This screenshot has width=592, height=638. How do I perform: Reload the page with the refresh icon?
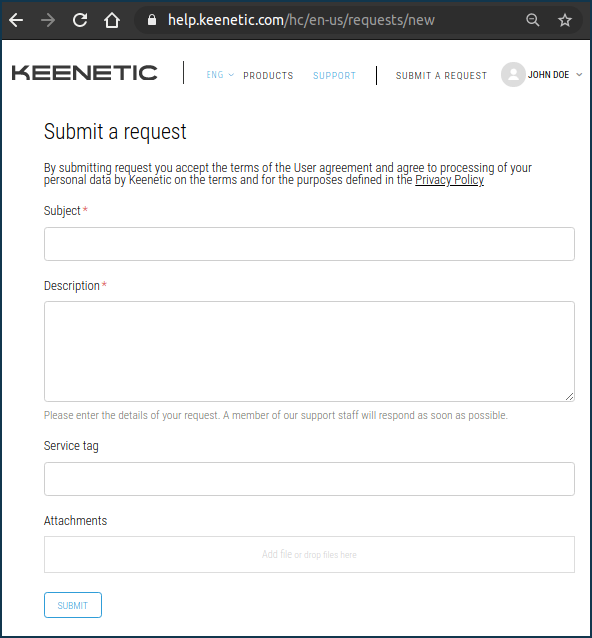(x=80, y=20)
